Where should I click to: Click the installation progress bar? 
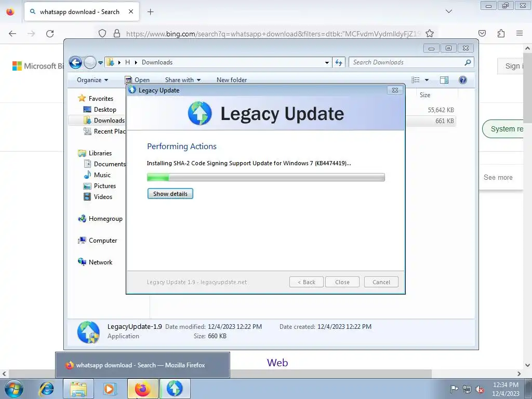(x=265, y=177)
